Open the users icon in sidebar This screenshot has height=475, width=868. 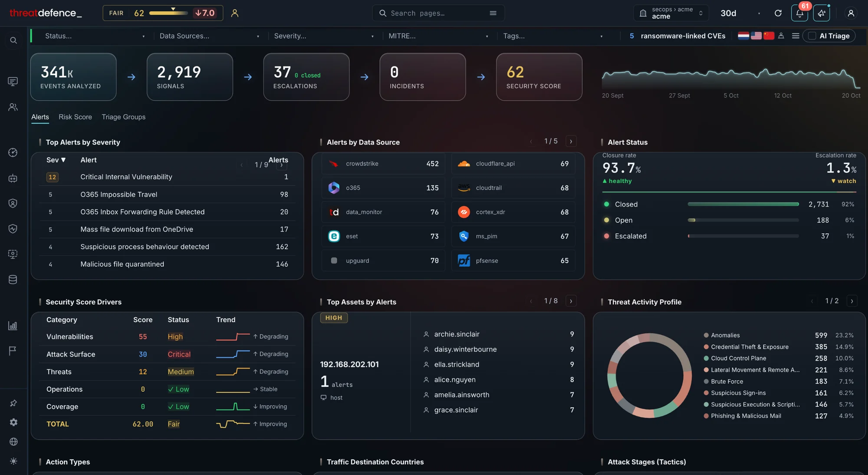tap(13, 107)
